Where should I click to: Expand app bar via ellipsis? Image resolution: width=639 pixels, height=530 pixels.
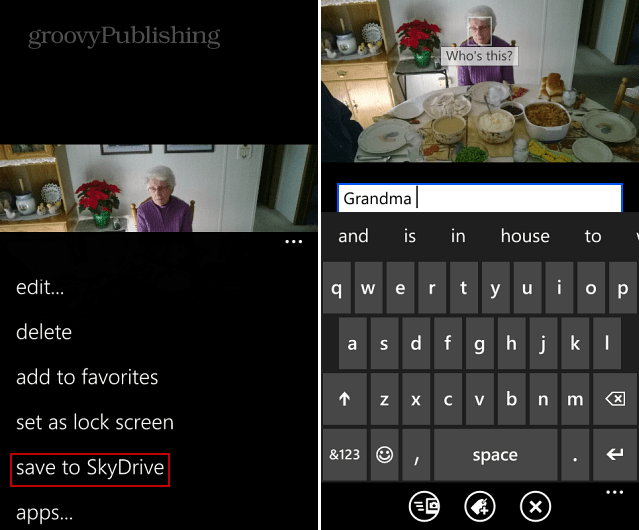coord(615,492)
